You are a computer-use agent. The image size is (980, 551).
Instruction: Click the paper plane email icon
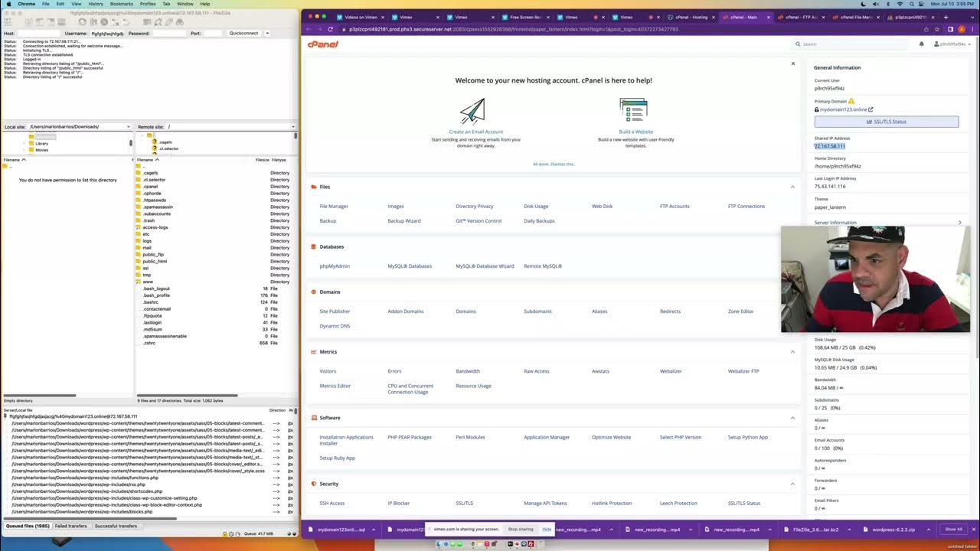(x=472, y=111)
